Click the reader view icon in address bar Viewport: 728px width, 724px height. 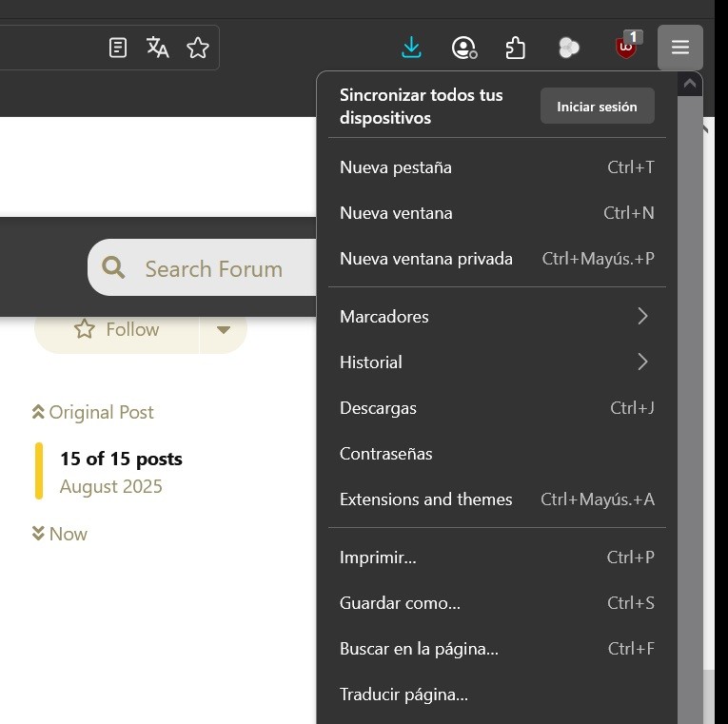[x=118, y=48]
